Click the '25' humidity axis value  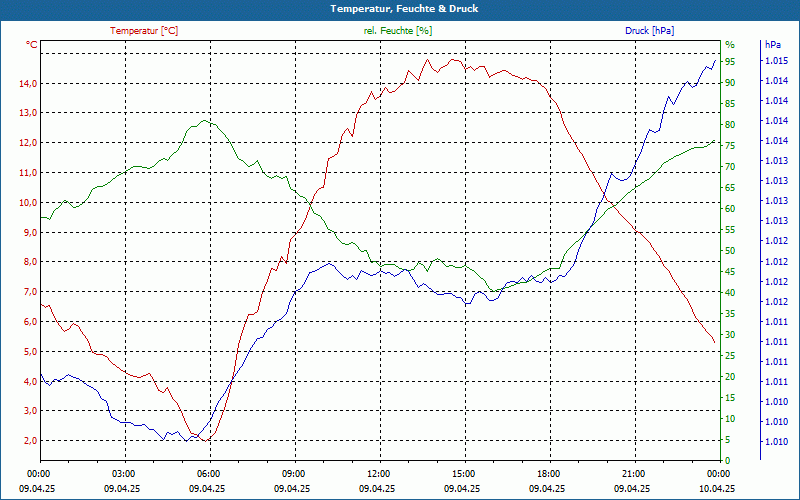pyautogui.click(x=730, y=356)
